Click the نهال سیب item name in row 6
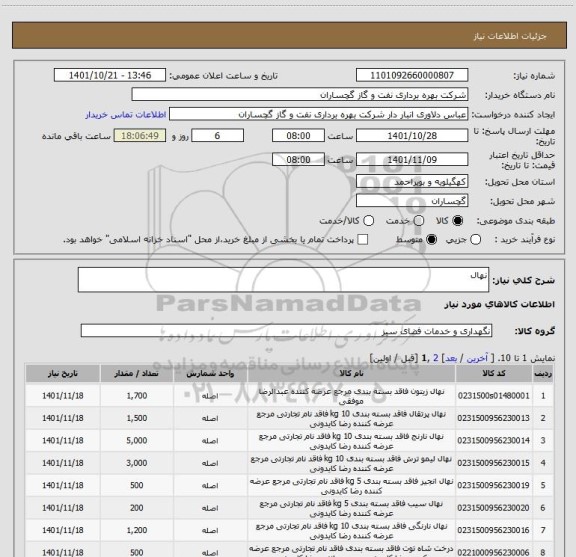Image resolution: width=576 pixels, height=557 pixels. pos(352,509)
